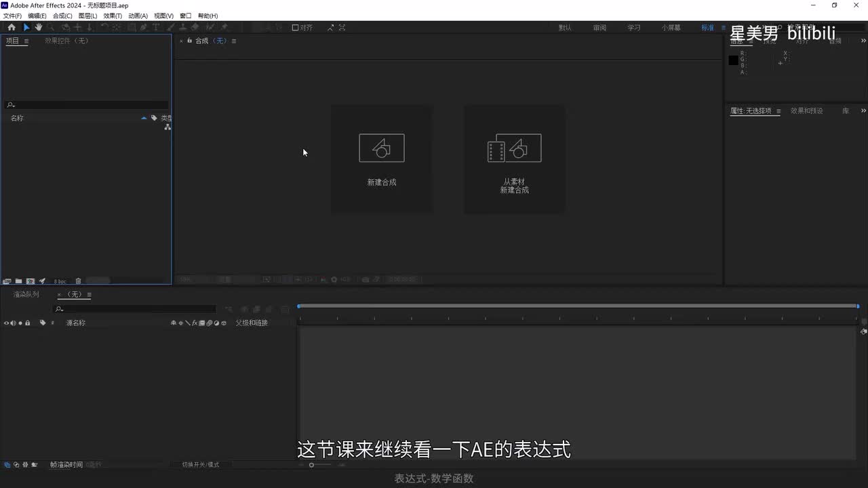Click the flowchart icon in project panel

[167, 127]
